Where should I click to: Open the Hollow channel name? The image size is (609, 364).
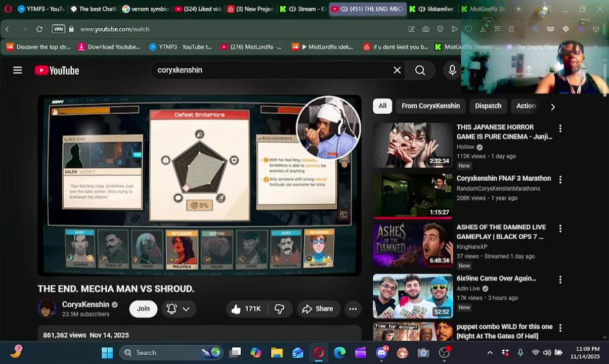465,147
